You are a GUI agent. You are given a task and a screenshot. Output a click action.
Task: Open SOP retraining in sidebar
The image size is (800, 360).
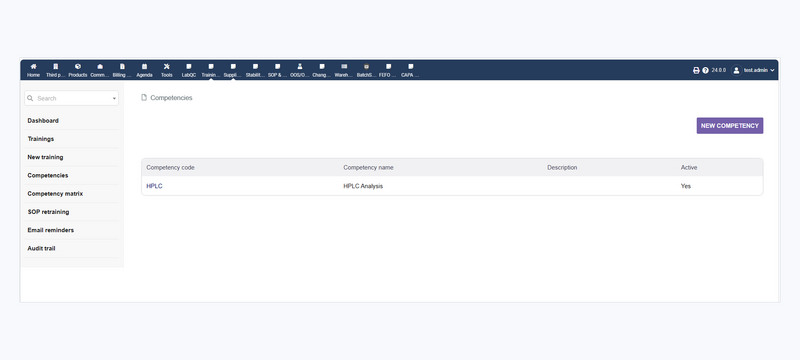48,212
